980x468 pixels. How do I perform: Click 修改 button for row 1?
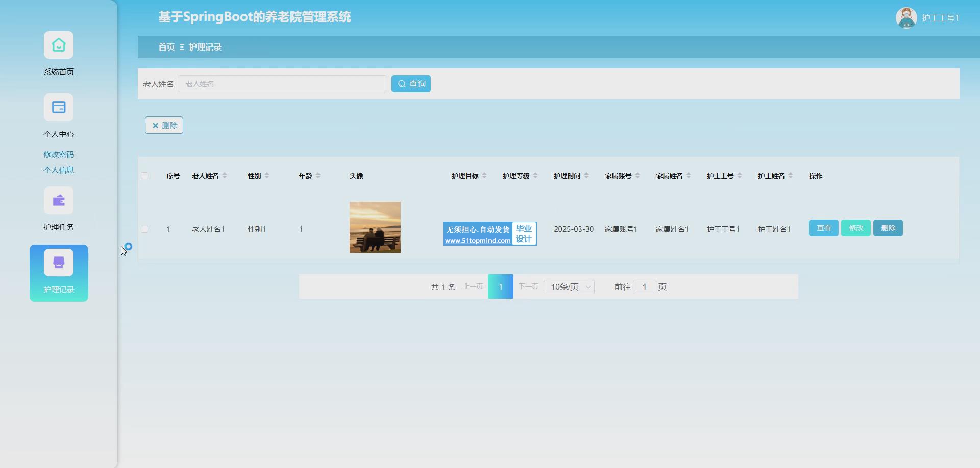pos(855,228)
